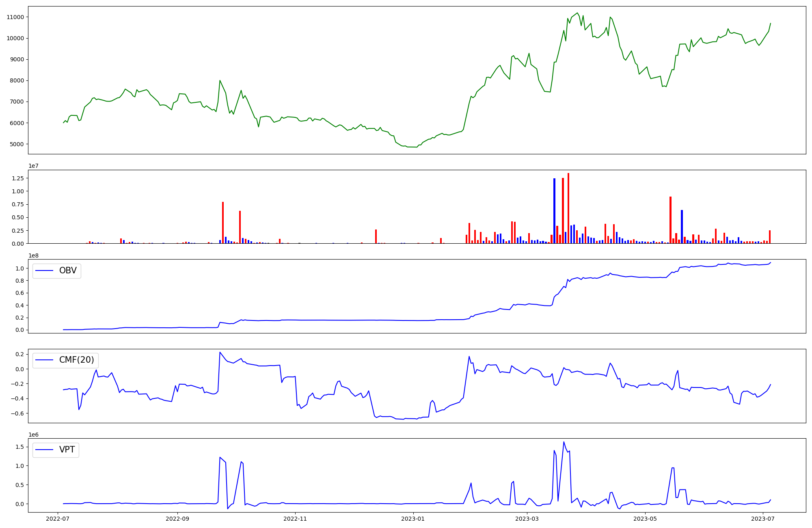Click the 2022-09 date tick label
Screen dimensions: 812x528
[x=177, y=519]
